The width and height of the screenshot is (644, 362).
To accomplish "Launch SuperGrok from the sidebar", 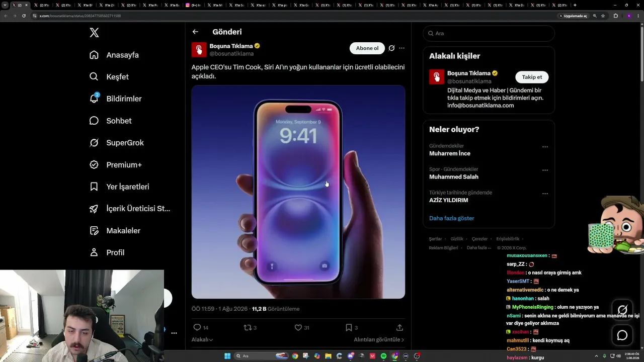I will click(117, 143).
